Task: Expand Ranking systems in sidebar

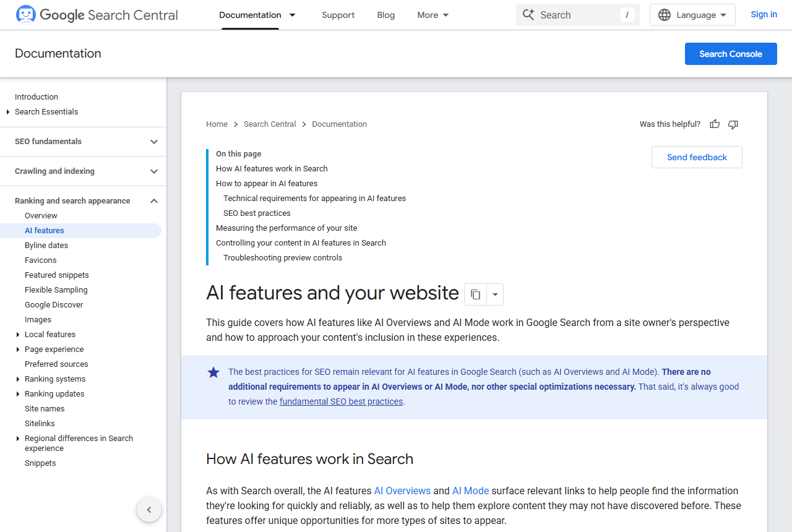Action: [18, 379]
